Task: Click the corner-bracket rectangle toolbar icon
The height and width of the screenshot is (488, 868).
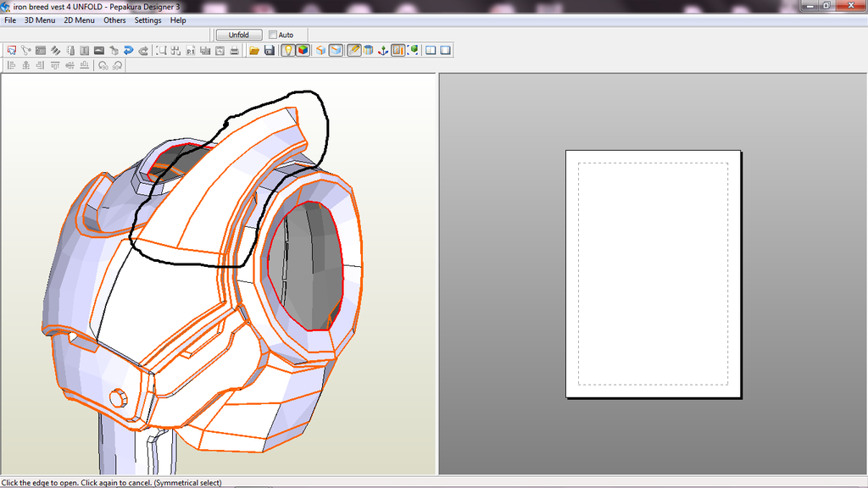Action: pyautogui.click(x=161, y=50)
